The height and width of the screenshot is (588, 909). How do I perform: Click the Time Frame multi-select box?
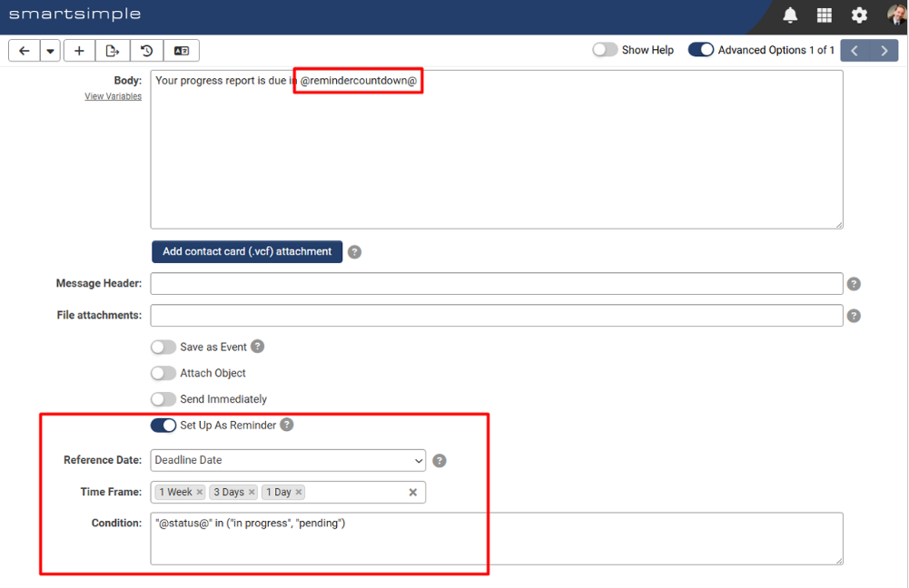click(x=288, y=492)
